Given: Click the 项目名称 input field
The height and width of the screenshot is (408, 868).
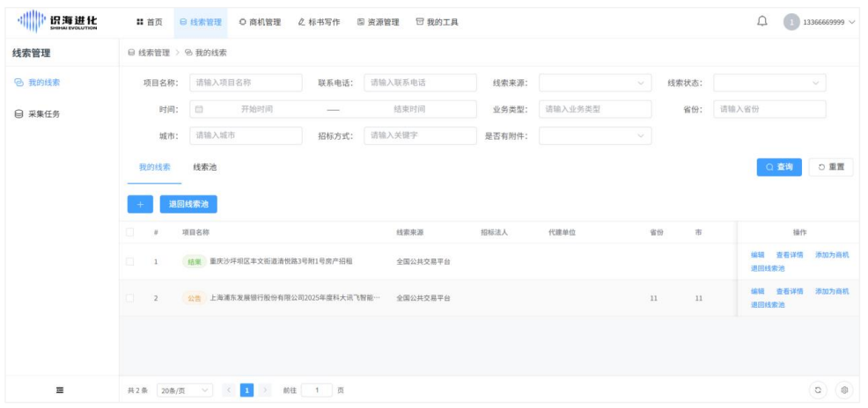Looking at the screenshot, I should pyautogui.click(x=246, y=83).
